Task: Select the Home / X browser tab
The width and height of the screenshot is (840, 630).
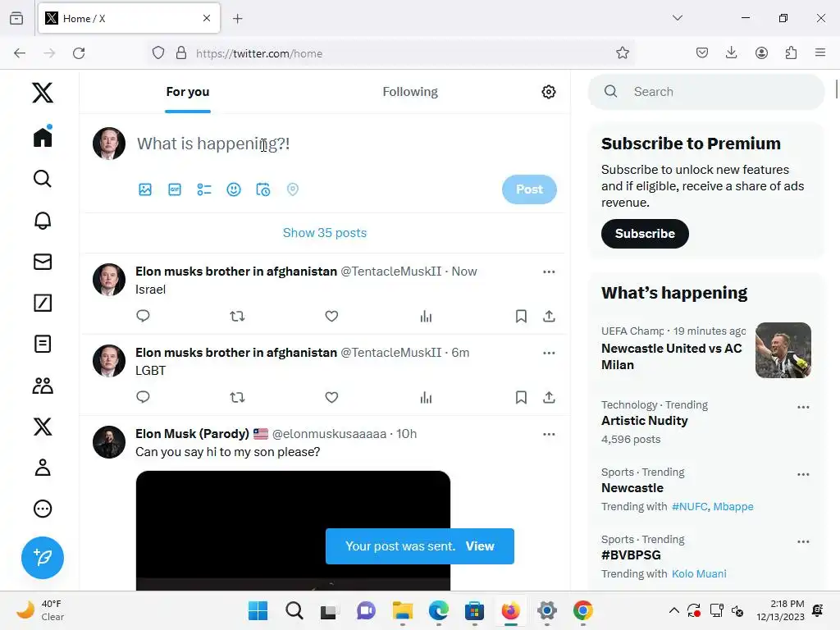Action: click(129, 18)
